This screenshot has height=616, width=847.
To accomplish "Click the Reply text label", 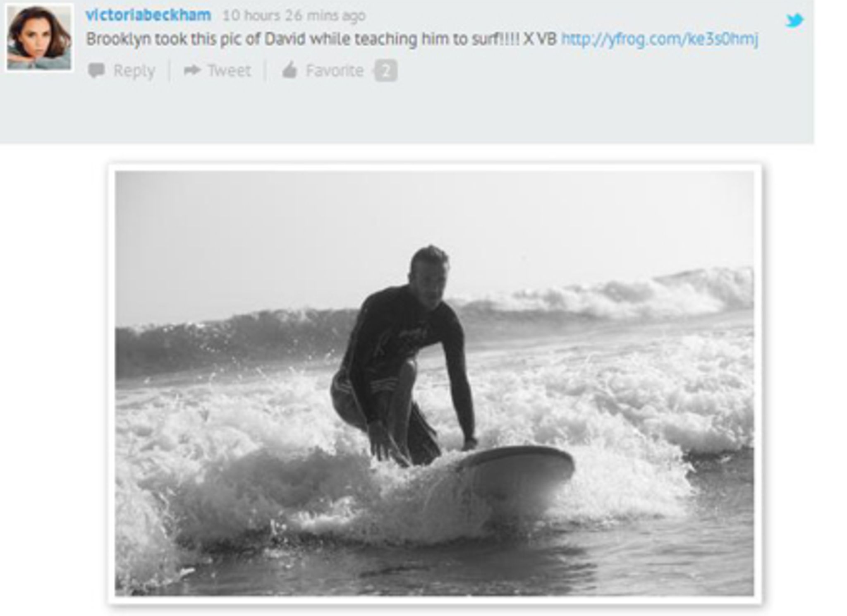I will [134, 71].
